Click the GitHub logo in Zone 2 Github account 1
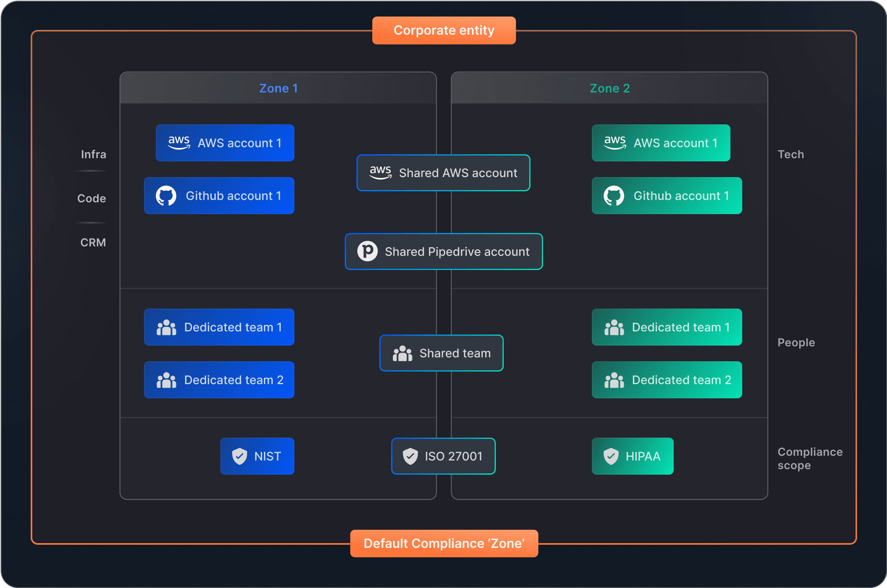887x588 pixels. [x=614, y=196]
